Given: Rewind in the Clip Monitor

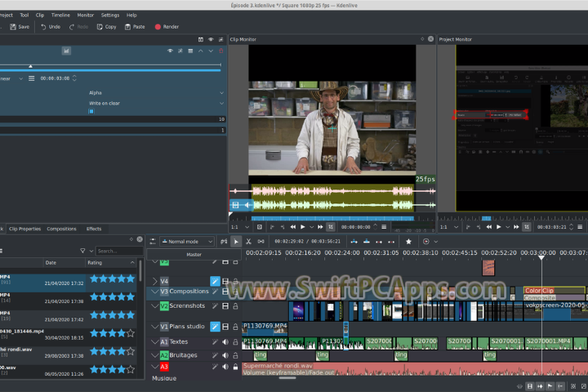Looking at the screenshot, I should click(x=293, y=227).
